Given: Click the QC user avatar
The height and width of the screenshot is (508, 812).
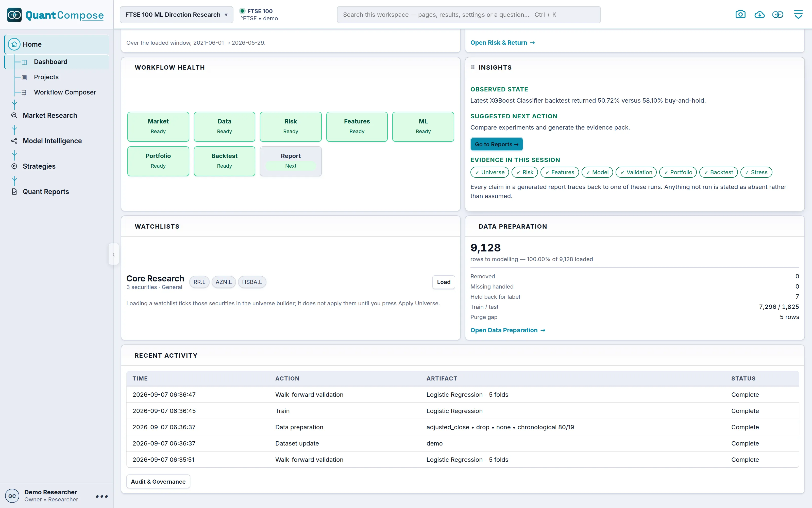Looking at the screenshot, I should point(12,496).
